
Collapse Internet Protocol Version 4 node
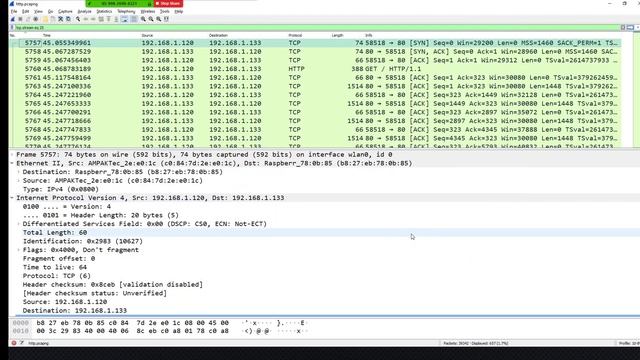[12, 198]
